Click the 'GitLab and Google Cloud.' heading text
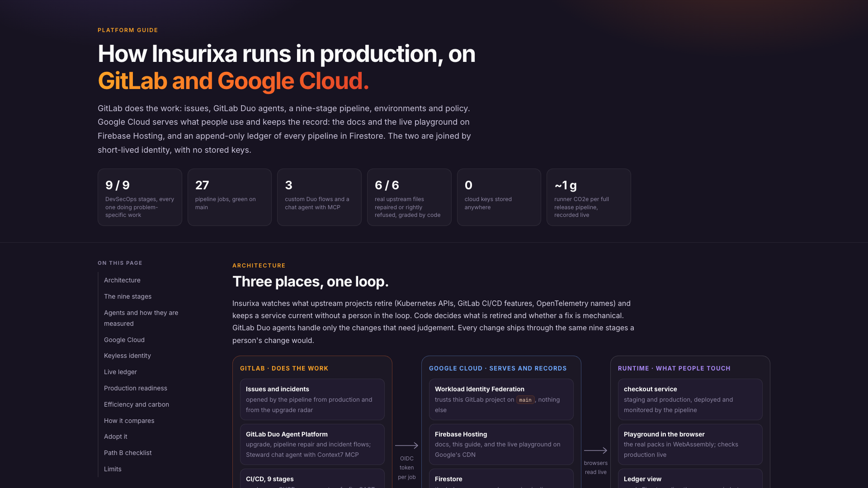This screenshot has height=488, width=868. [x=233, y=81]
